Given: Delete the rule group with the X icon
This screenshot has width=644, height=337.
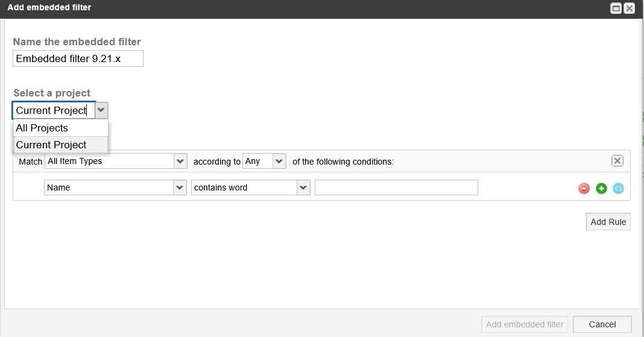Looking at the screenshot, I should pos(617,161).
